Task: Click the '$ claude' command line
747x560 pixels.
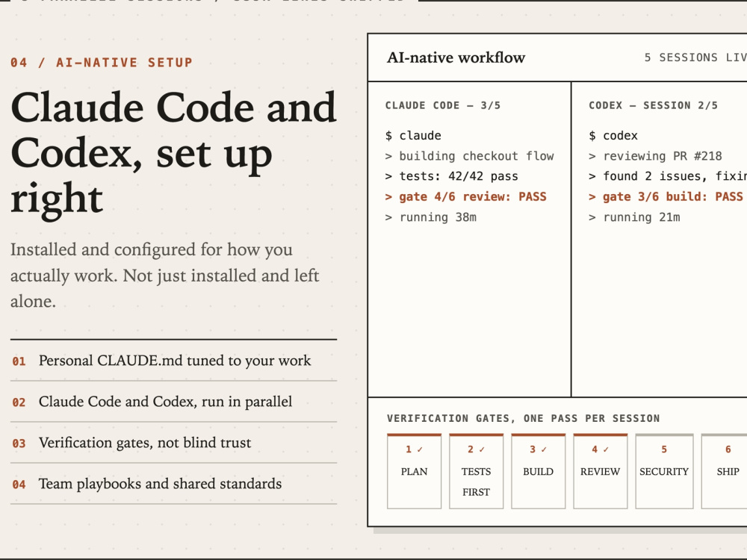Action: point(413,136)
